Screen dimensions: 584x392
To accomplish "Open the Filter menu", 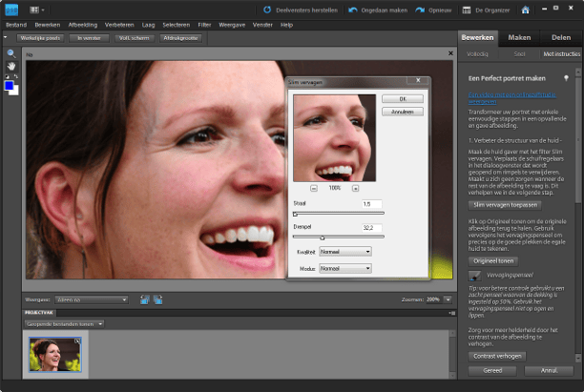I will pos(204,23).
